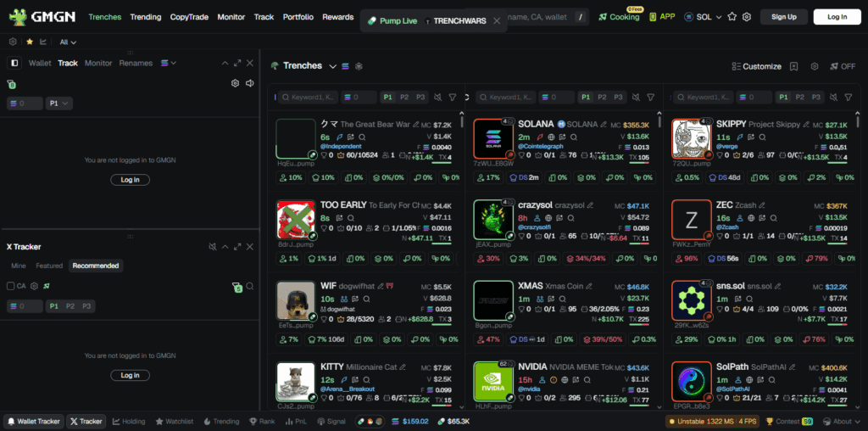The image size is (868, 431).
Task: Select the Mine tab in X Tracker
Action: 19,266
